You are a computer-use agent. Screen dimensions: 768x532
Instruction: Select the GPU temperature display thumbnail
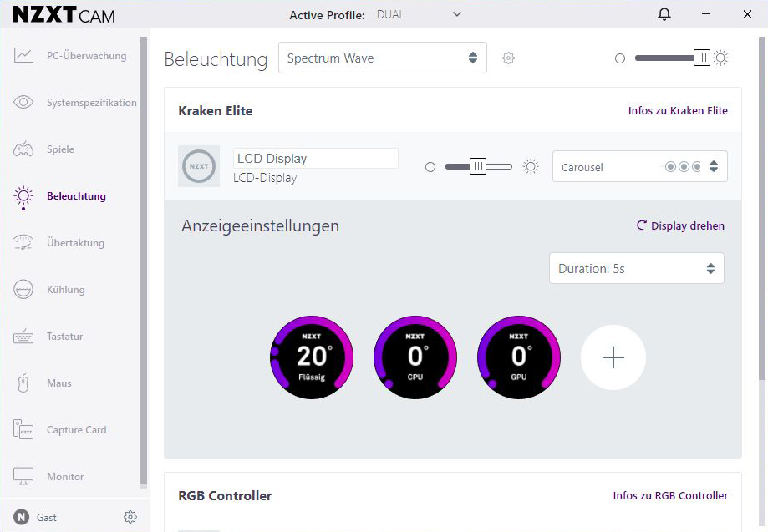pyautogui.click(x=519, y=357)
